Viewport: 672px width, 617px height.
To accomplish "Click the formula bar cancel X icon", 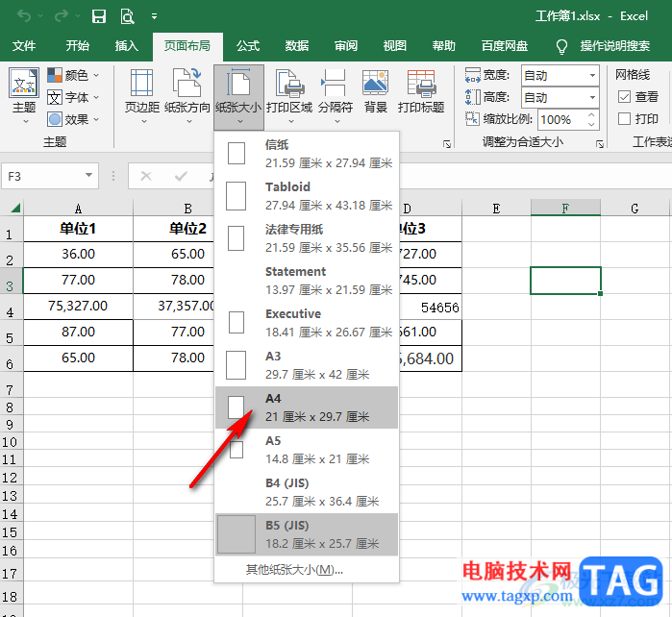I will tap(146, 176).
